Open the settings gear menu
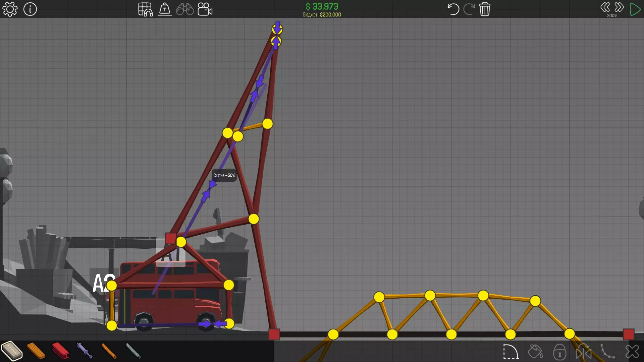Viewport: 644px width, 362px height. pos(10,9)
